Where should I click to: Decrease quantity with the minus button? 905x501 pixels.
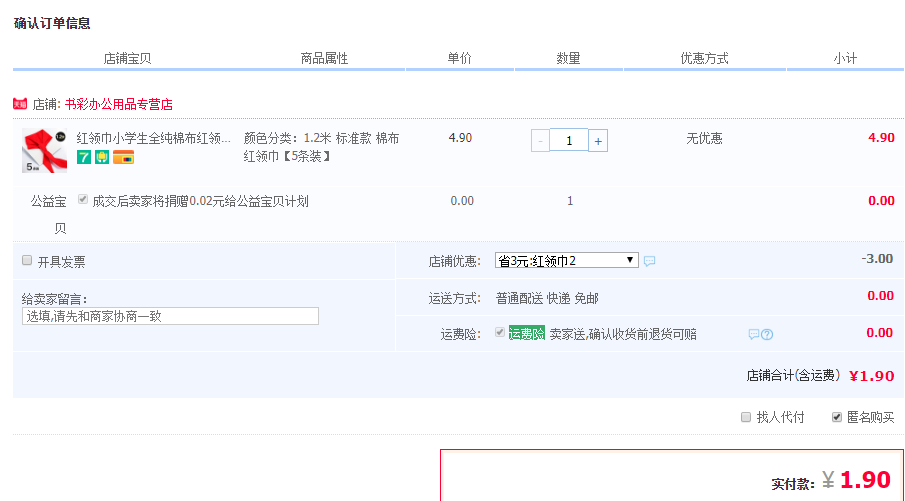coord(540,141)
